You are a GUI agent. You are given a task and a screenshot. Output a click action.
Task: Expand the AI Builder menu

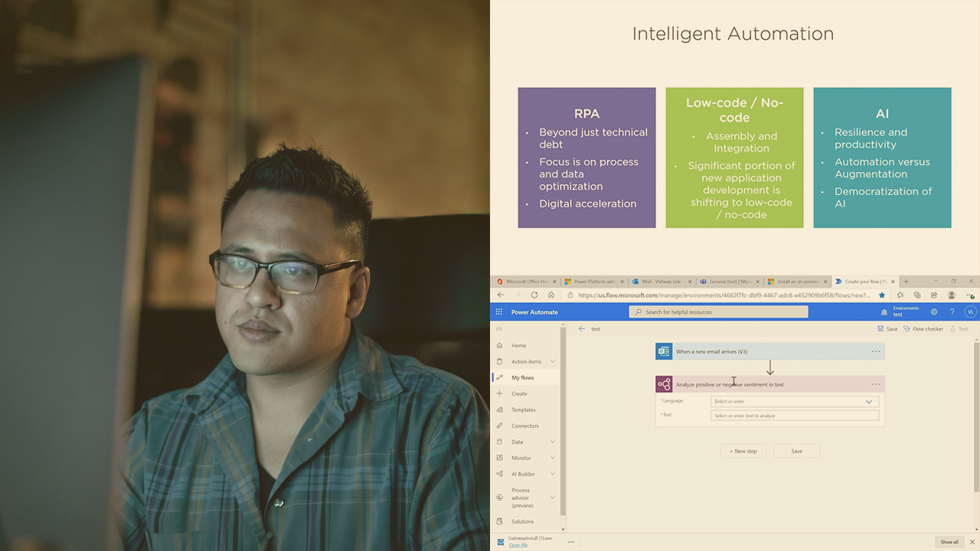(552, 474)
